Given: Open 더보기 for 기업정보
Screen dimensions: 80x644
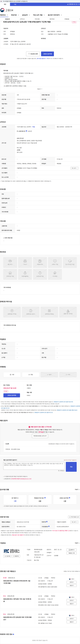Looking at the screenshot, I should pos(77,543).
